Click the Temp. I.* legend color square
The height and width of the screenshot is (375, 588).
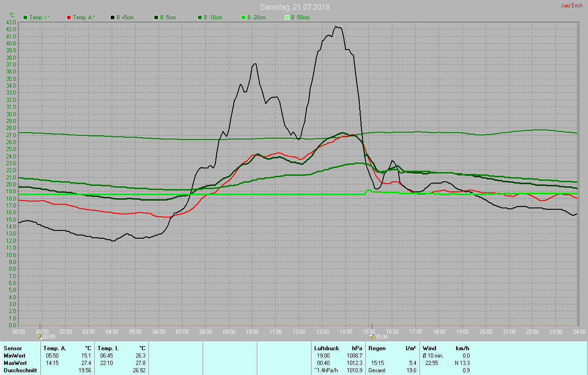[x=25, y=17]
